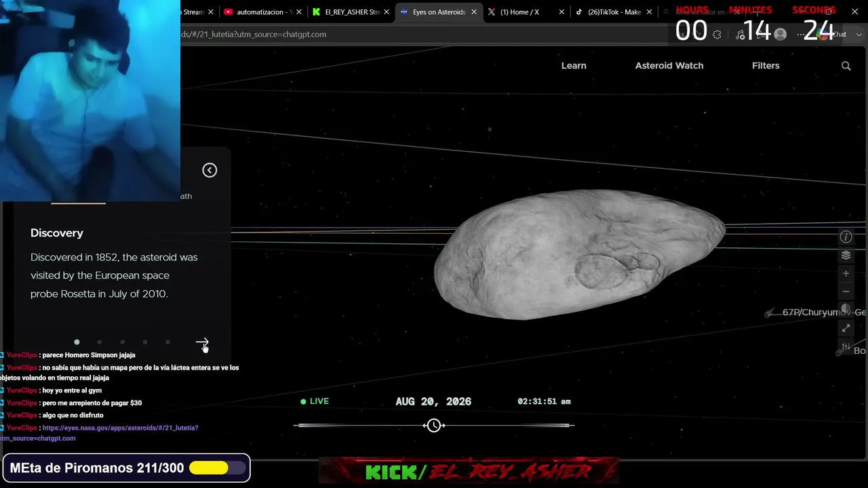The width and height of the screenshot is (868, 488).
Task: Open the info button on right toolbar
Action: tap(846, 237)
